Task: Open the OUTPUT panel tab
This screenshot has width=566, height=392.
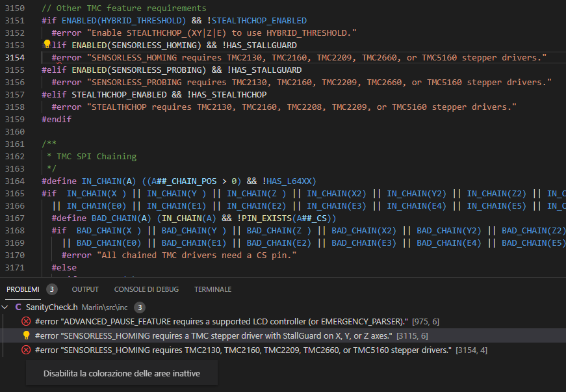Action: 85,289
